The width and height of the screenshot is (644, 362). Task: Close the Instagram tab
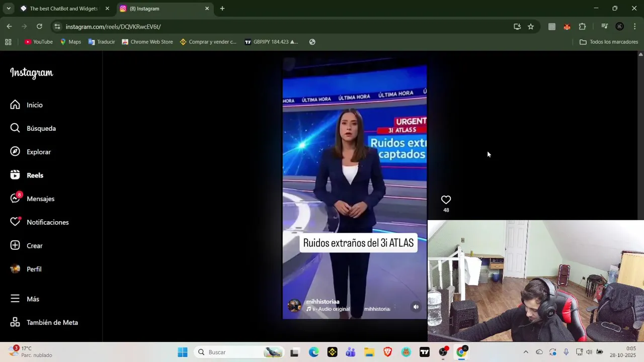(x=207, y=9)
